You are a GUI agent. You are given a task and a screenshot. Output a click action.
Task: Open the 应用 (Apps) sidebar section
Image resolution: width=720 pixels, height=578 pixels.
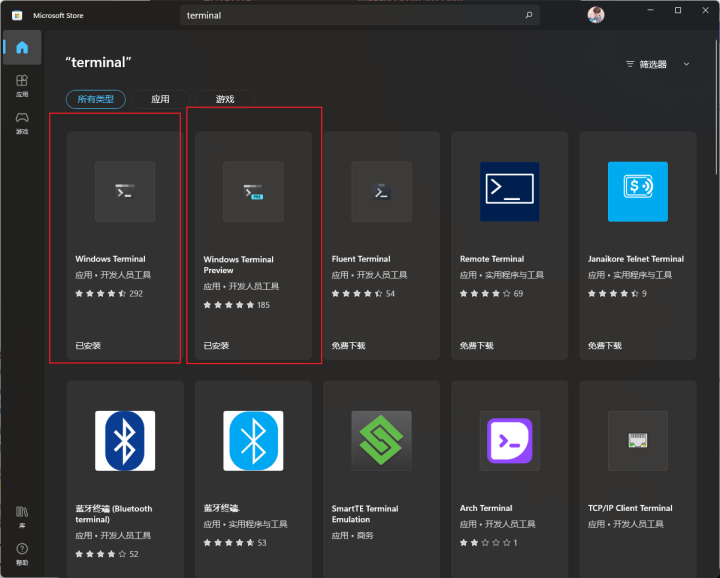[x=22, y=85]
